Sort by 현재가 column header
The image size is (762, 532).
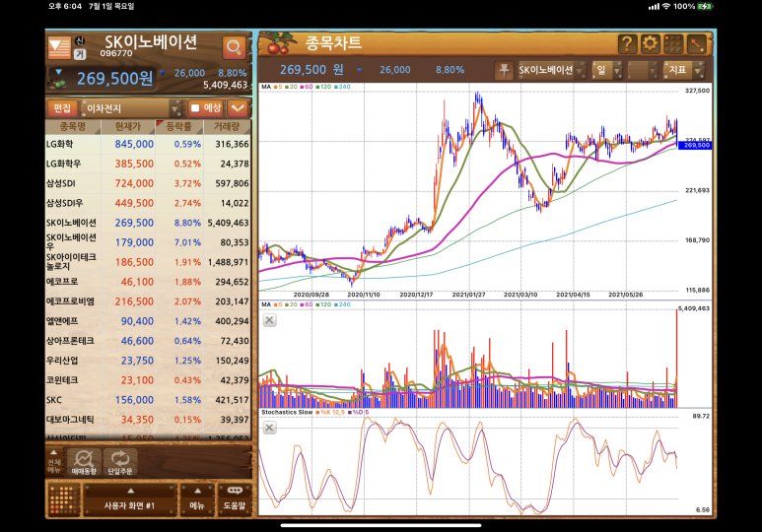tap(128, 127)
